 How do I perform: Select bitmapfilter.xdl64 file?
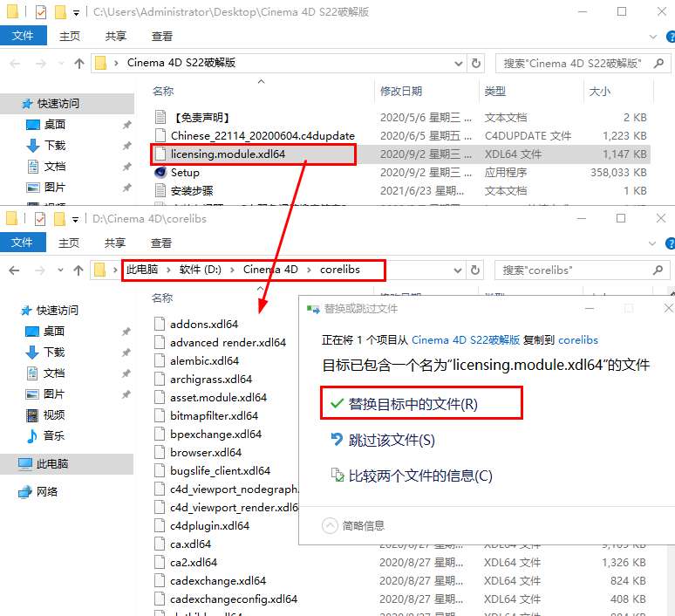(x=214, y=415)
